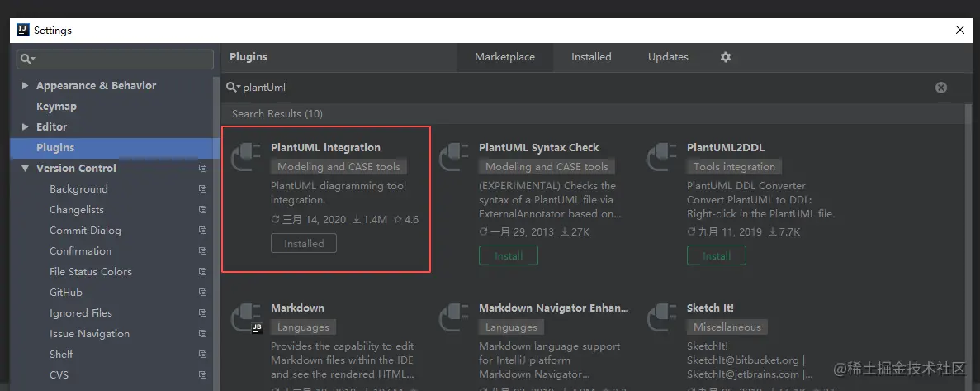
Task: Open the plugin search options magnifier
Action: tap(233, 88)
